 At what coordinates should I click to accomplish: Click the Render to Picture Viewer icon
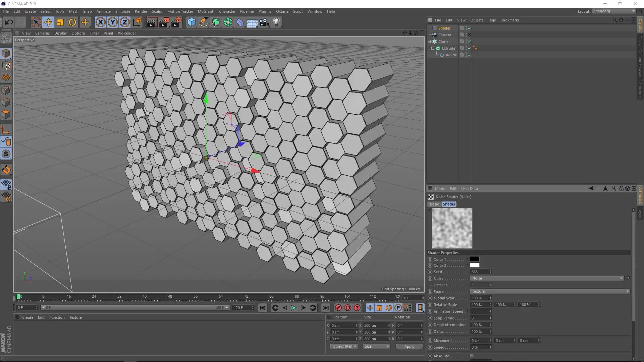164,22
